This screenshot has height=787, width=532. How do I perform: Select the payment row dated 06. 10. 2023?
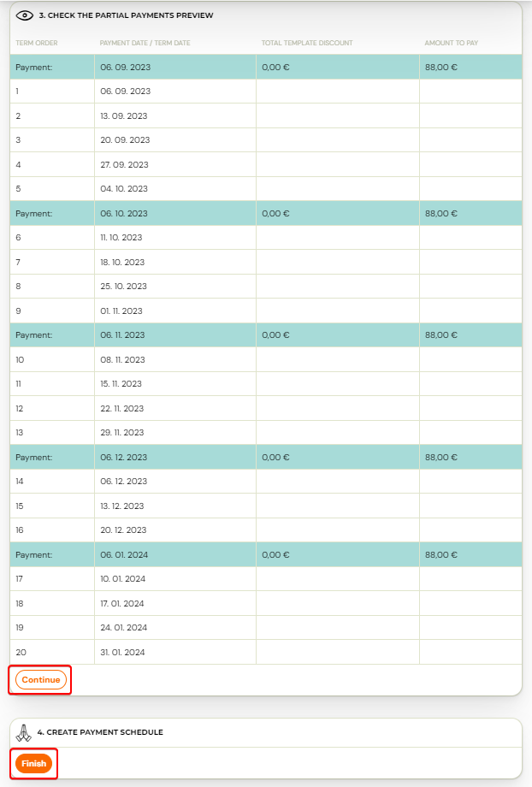(x=266, y=213)
